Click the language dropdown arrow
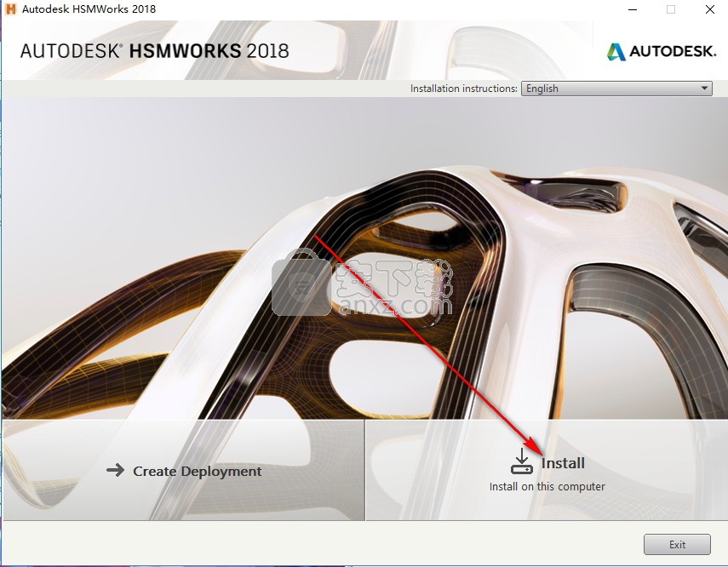Screen dimensions: 728x567 click(704, 89)
